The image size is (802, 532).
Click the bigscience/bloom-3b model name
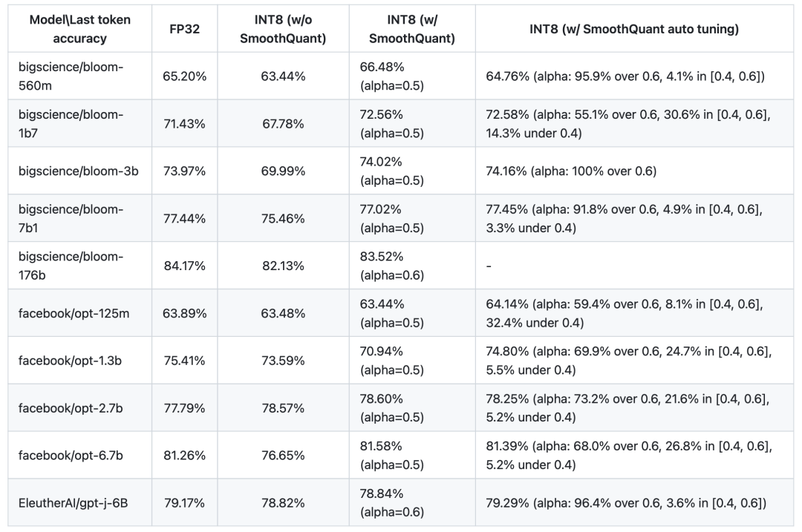[x=79, y=171]
